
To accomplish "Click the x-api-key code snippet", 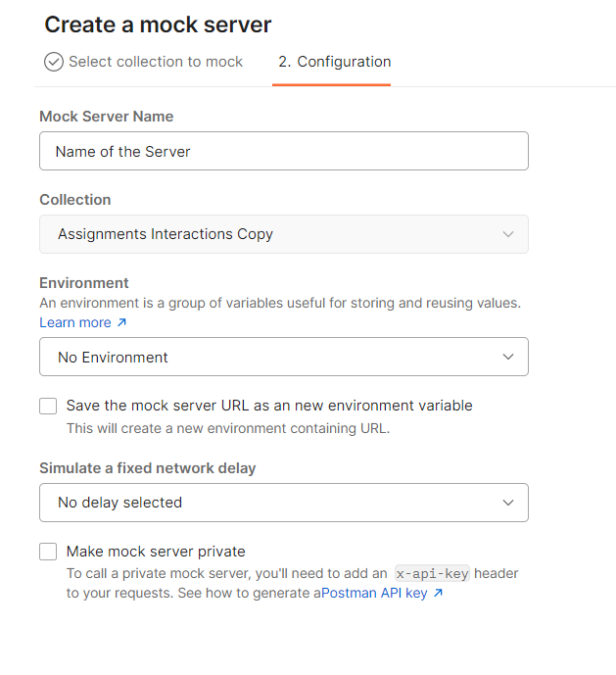I will (x=431, y=574).
